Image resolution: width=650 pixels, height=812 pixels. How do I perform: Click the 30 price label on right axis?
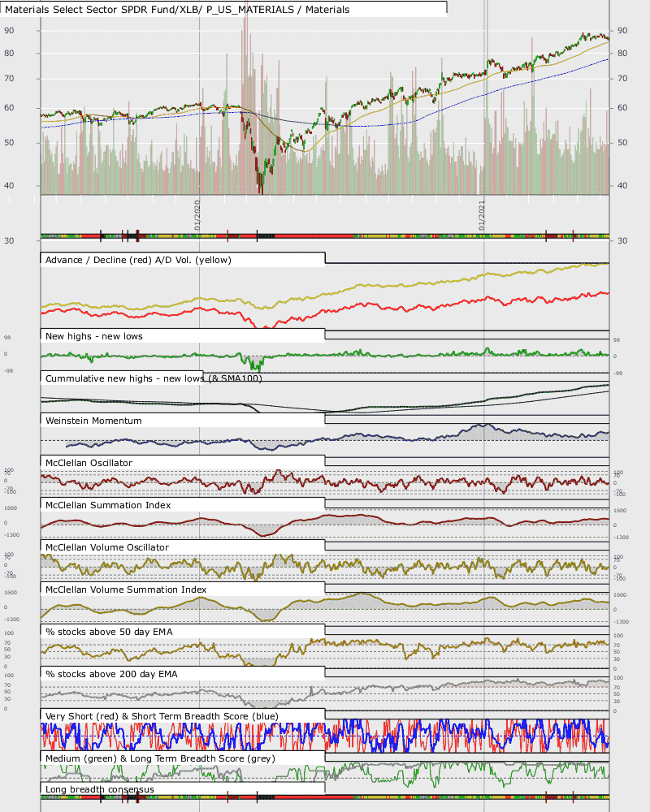[x=622, y=241]
